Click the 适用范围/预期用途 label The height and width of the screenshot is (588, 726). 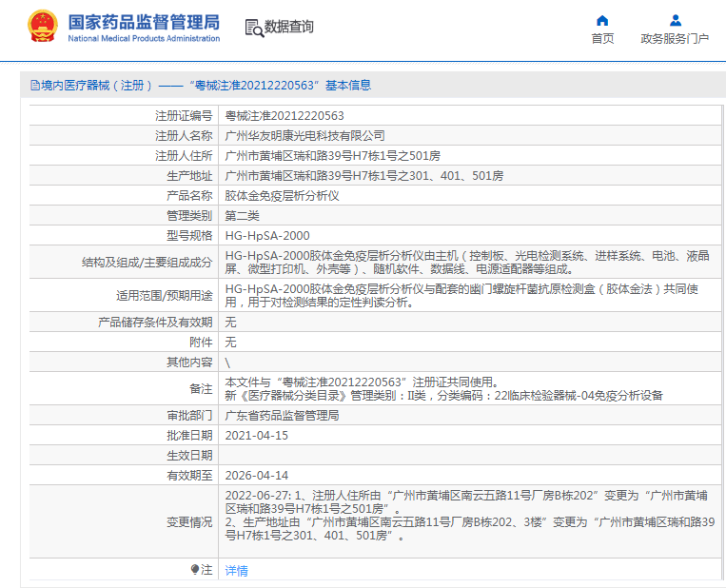pyautogui.click(x=164, y=295)
